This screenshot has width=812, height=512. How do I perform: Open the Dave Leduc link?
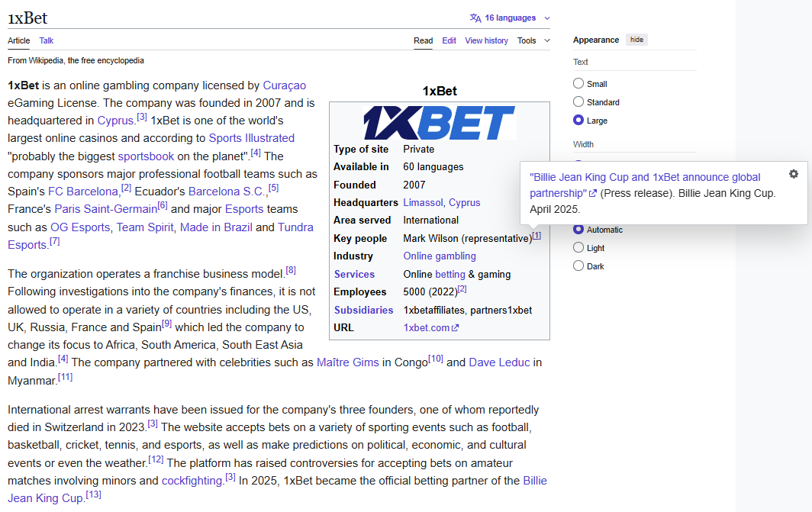pyautogui.click(x=499, y=362)
